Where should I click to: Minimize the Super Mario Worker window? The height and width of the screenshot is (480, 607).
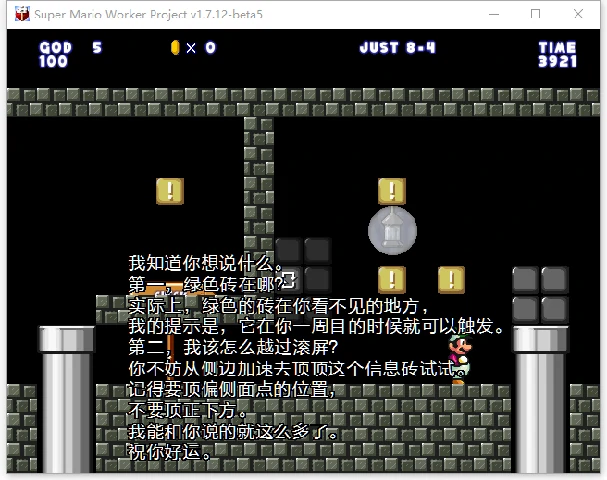[494, 14]
